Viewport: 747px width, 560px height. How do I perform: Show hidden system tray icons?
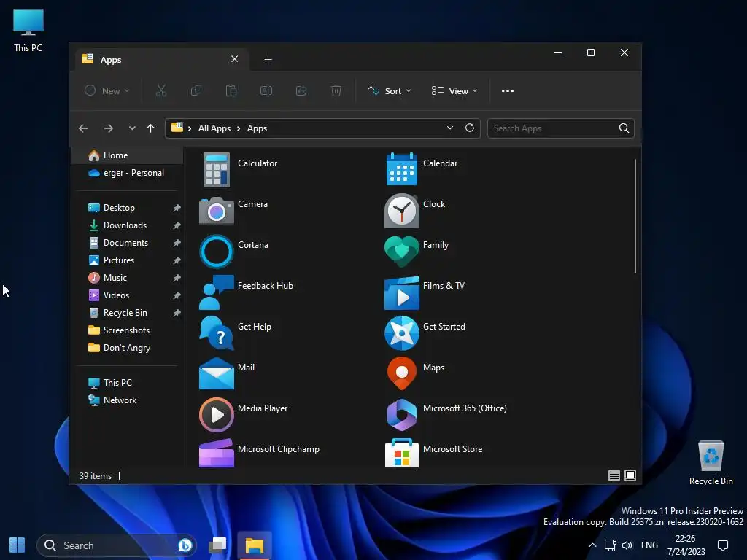592,545
